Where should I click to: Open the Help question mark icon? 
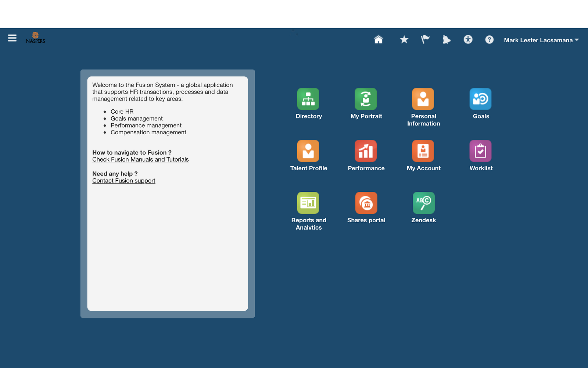coord(489,39)
